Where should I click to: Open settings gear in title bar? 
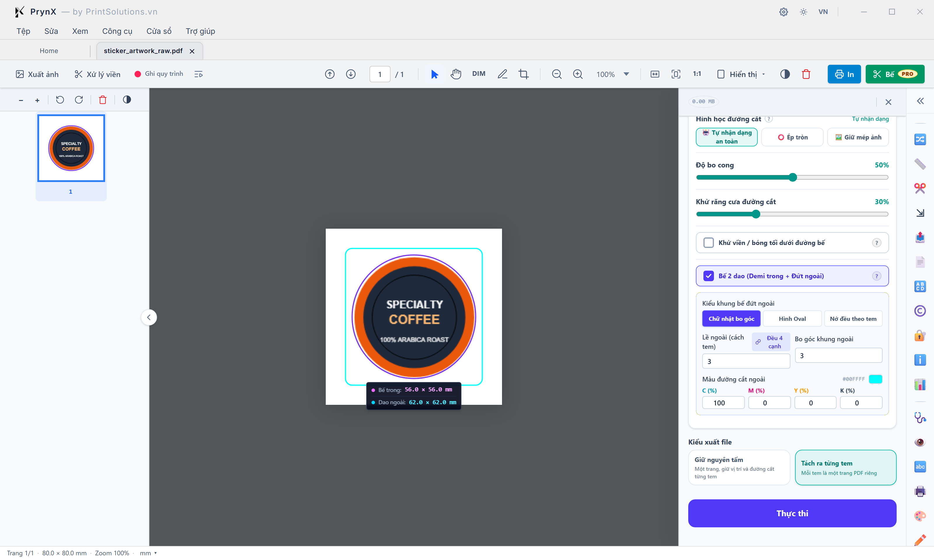[x=783, y=12]
